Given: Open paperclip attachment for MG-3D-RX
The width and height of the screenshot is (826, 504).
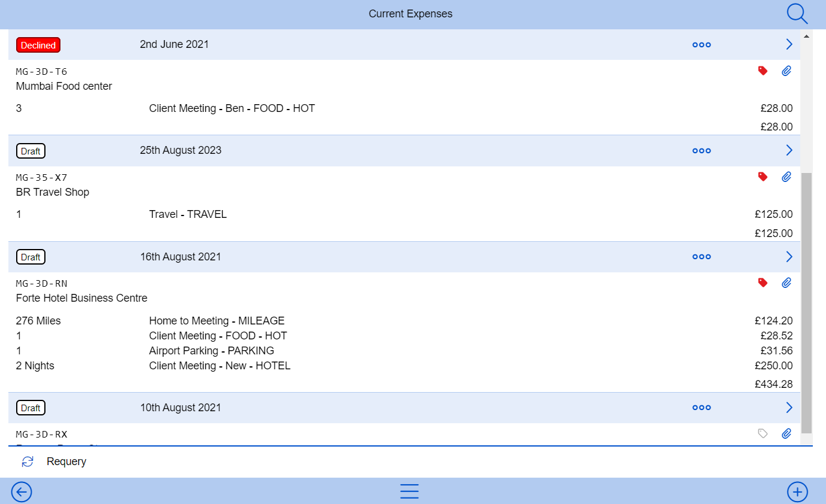Looking at the screenshot, I should (x=786, y=433).
